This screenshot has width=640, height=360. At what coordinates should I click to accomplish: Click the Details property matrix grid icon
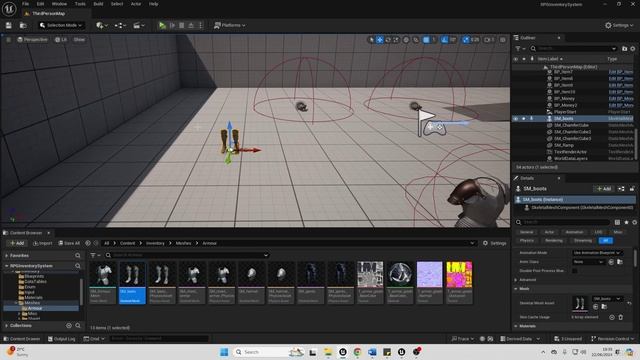(617, 222)
